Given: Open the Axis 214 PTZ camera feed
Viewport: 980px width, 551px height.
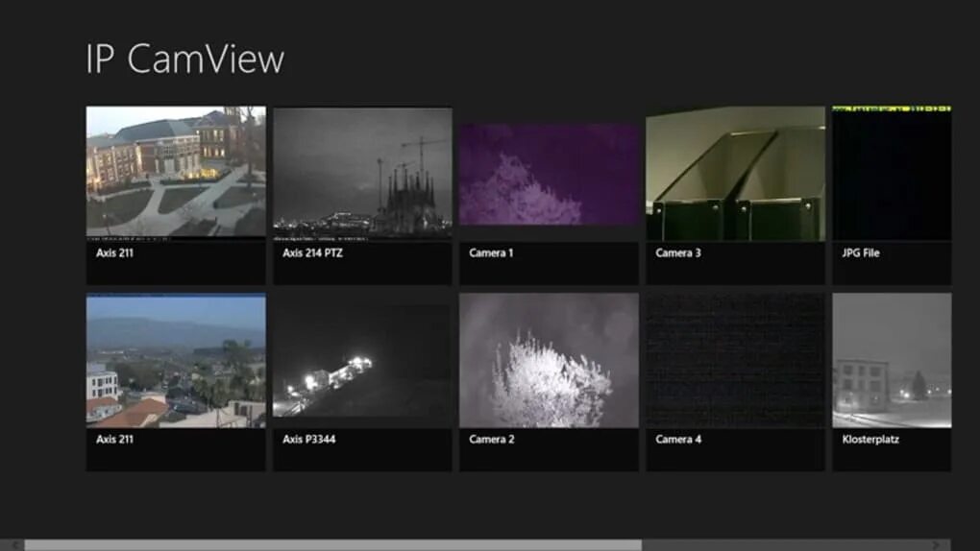Looking at the screenshot, I should coord(362,173).
